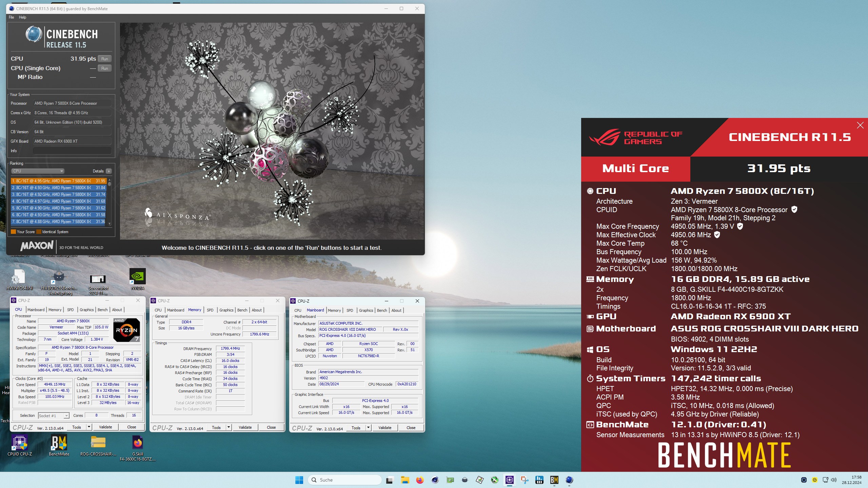Open About tab in middle CPU-Z window

[x=257, y=310]
